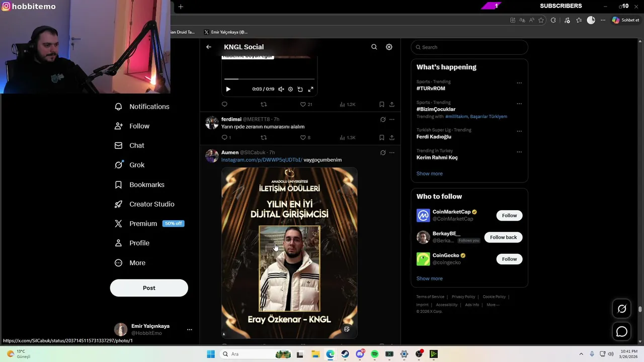The height and width of the screenshot is (362, 644).
Task: Open the Eray Özkenar award image
Action: point(289,253)
